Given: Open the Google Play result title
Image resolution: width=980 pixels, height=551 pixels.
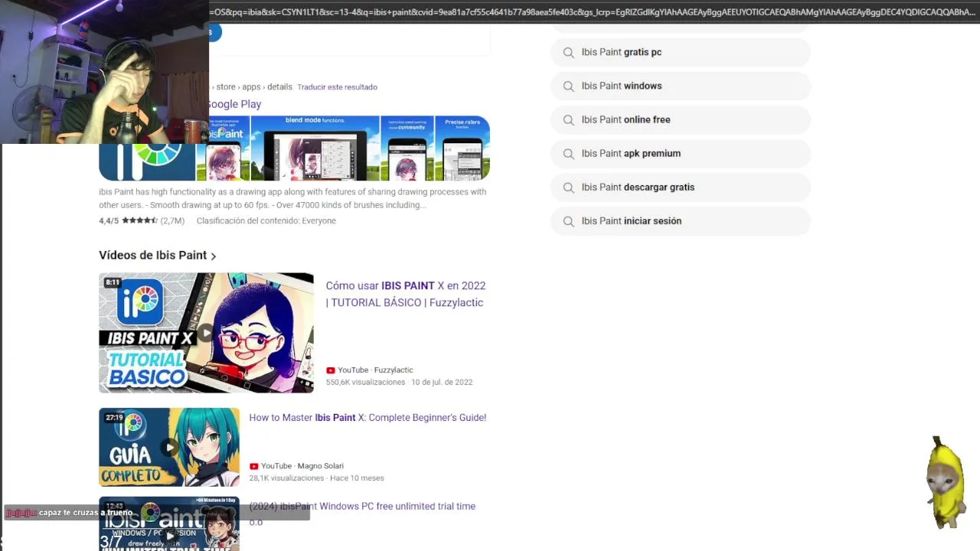Looking at the screenshot, I should click(x=234, y=104).
